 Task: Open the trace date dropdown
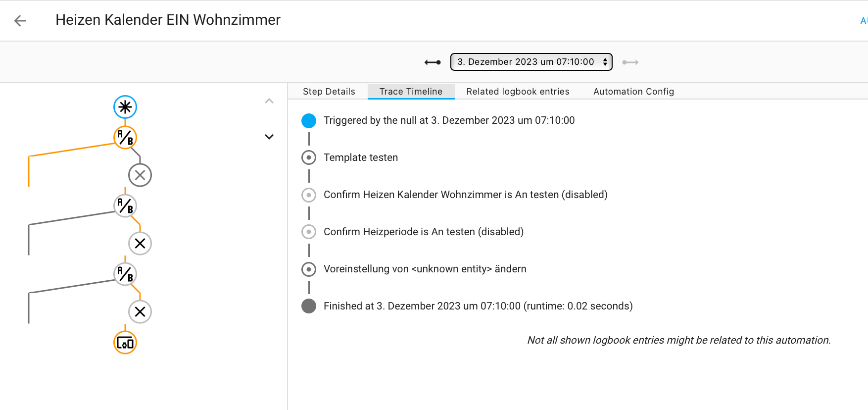[531, 62]
